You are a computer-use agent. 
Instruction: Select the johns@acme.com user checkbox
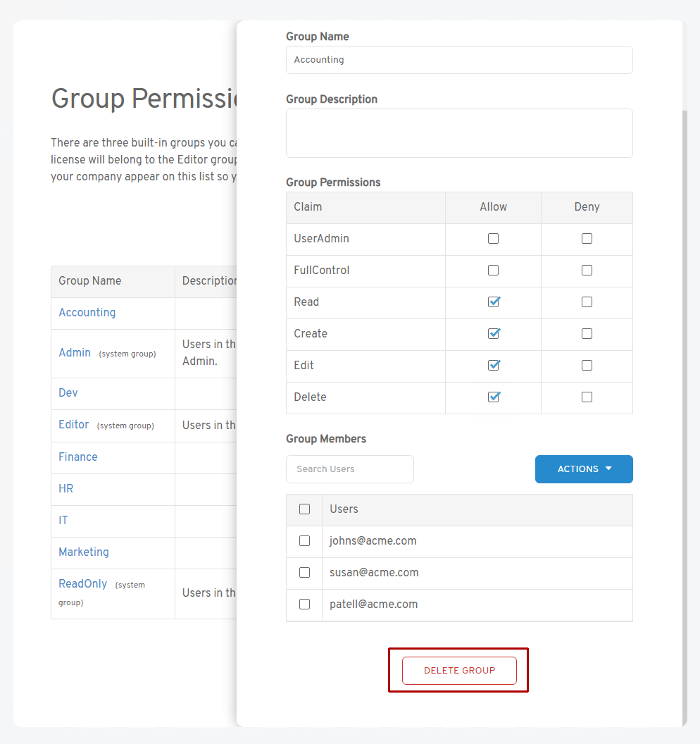coord(304,541)
